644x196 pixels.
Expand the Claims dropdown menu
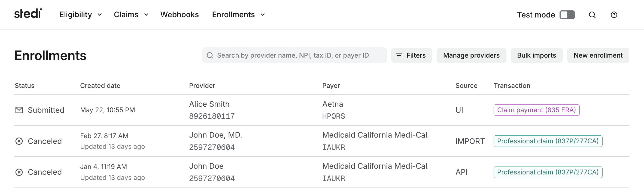point(131,14)
